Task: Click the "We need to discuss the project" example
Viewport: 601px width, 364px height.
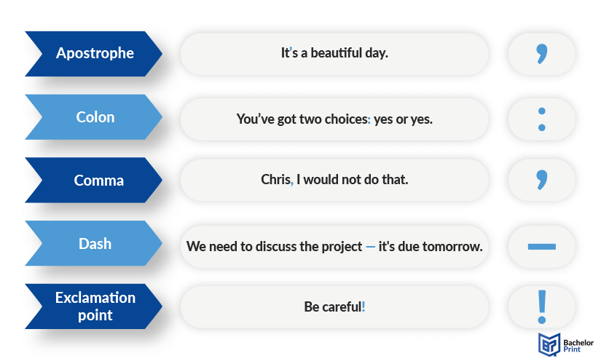Action: (x=334, y=246)
